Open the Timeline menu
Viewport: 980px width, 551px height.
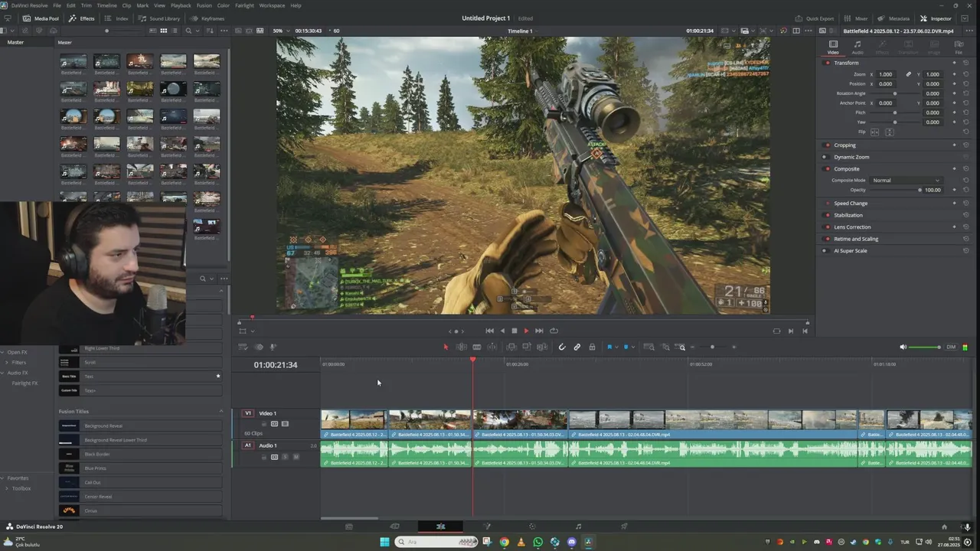tap(106, 5)
